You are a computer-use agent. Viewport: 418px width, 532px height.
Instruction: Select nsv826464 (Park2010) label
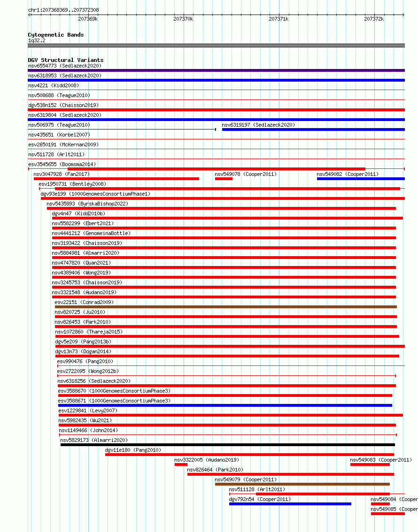click(x=215, y=469)
